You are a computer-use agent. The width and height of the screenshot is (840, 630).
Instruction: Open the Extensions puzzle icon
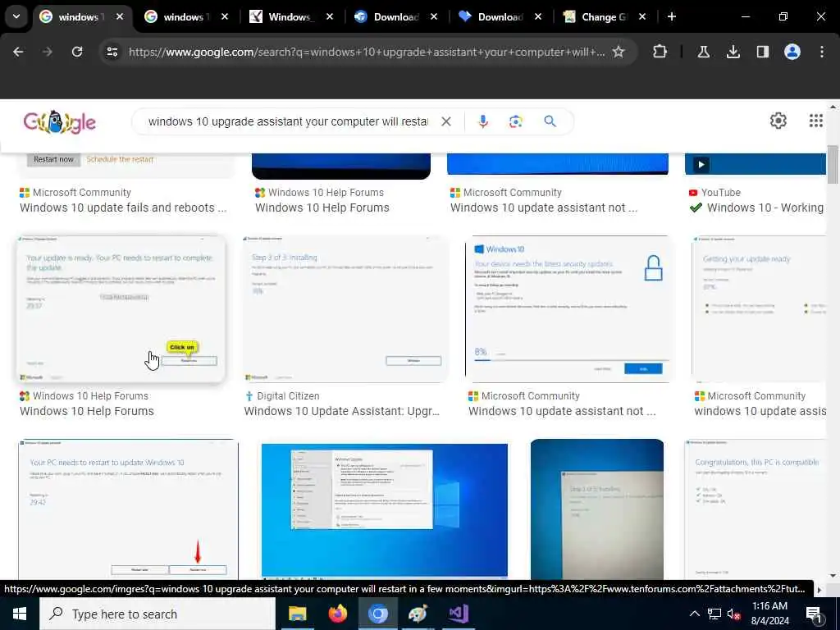click(660, 52)
